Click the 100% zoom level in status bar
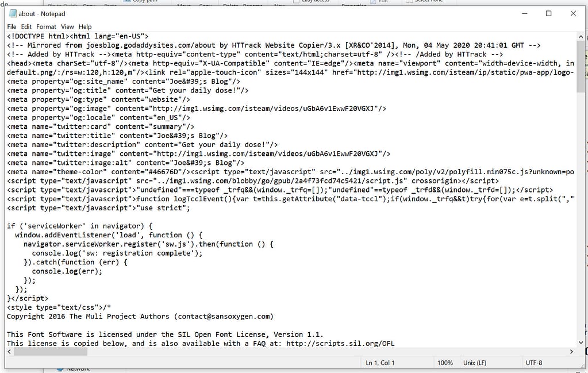Viewport: 588px width, 373px height. coord(445,363)
